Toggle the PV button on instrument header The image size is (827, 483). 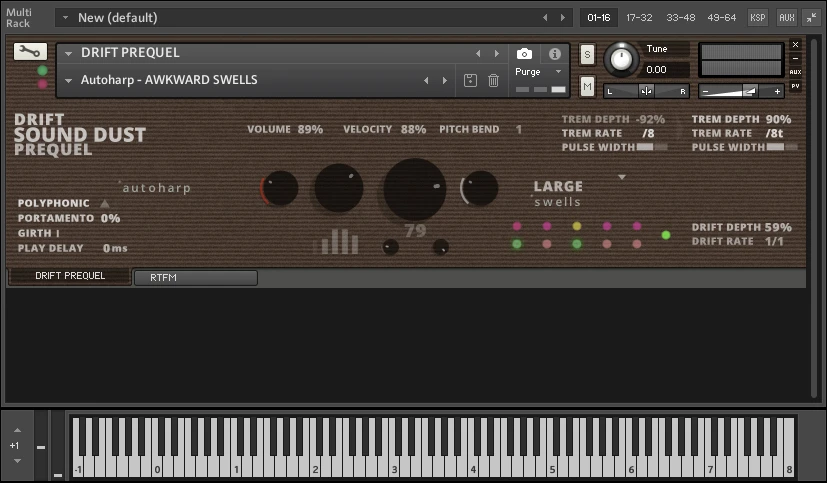pos(795,85)
